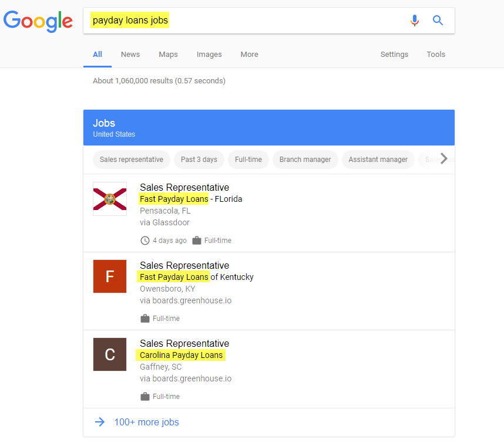Switch to the News tab
The image size is (504, 443).
tap(130, 55)
